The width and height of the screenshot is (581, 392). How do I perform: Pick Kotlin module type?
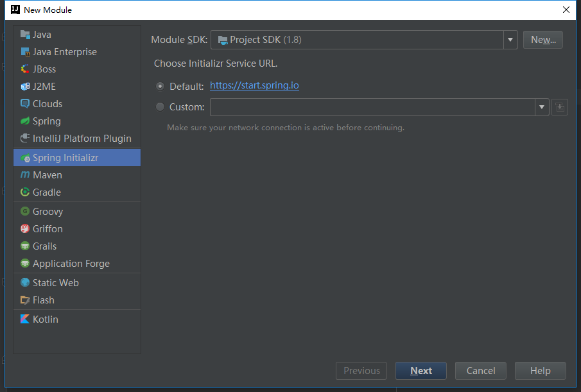(x=77, y=319)
